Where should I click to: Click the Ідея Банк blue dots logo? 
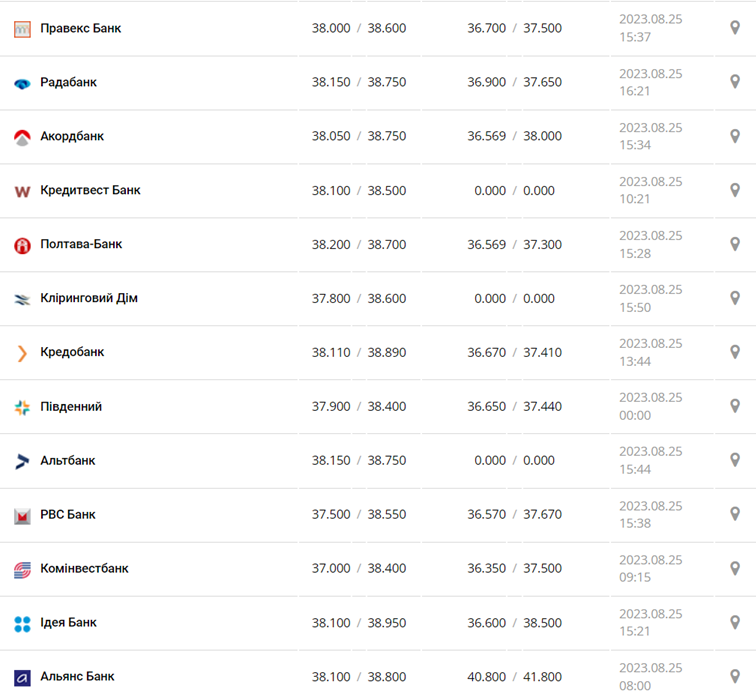(22, 623)
